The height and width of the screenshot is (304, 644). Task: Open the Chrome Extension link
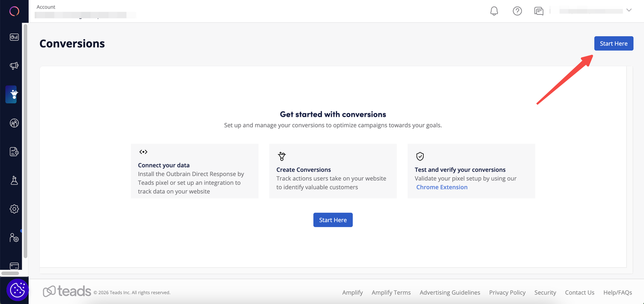tap(442, 187)
